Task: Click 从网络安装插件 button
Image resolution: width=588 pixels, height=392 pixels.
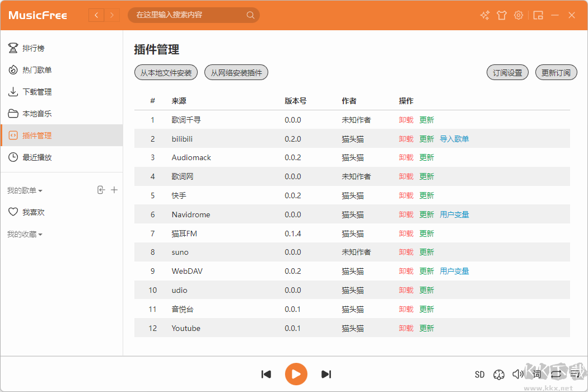Action: tap(236, 72)
